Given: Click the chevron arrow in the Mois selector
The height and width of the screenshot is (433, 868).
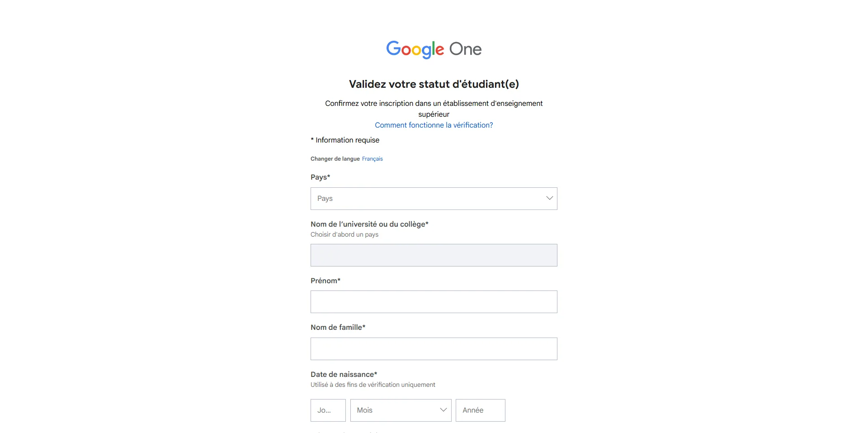Looking at the screenshot, I should (443, 410).
